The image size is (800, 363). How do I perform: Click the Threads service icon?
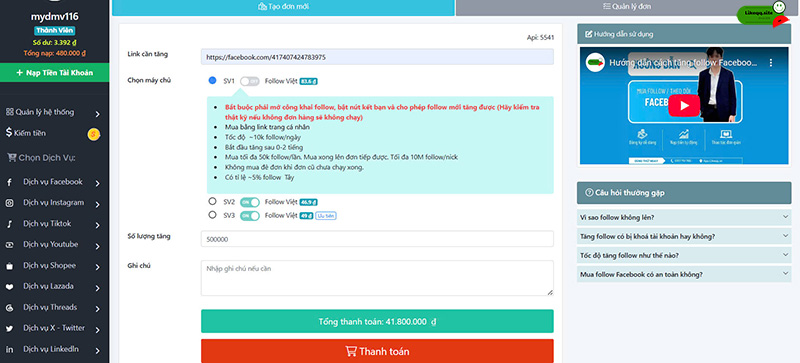(10, 308)
